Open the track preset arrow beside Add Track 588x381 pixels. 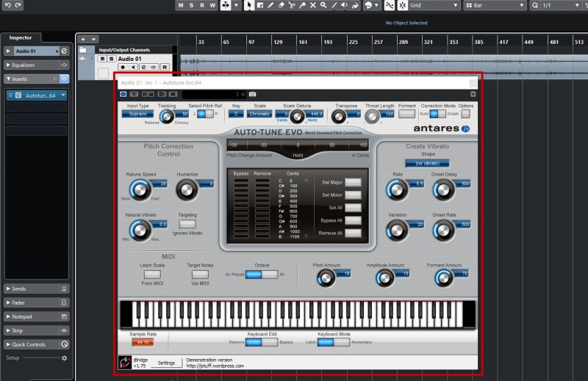pos(94,39)
